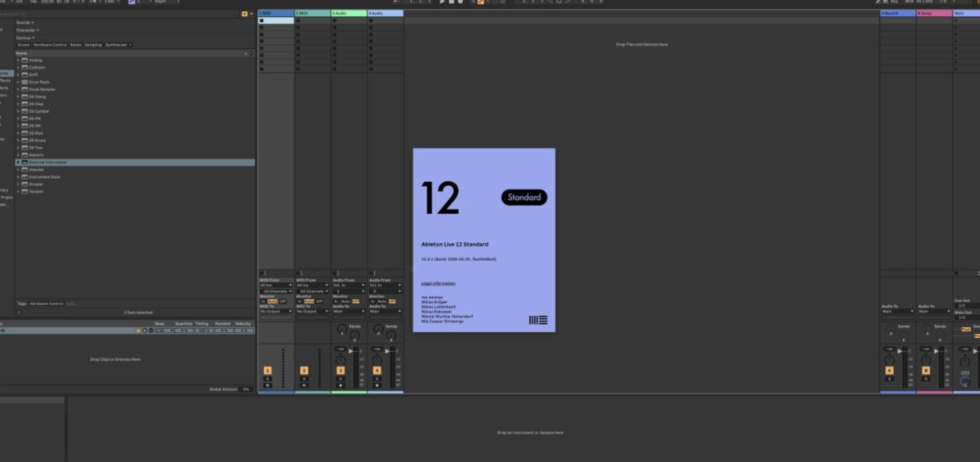Open the Sounds filter group
Viewport: 980px width, 462px height.
tap(26, 23)
